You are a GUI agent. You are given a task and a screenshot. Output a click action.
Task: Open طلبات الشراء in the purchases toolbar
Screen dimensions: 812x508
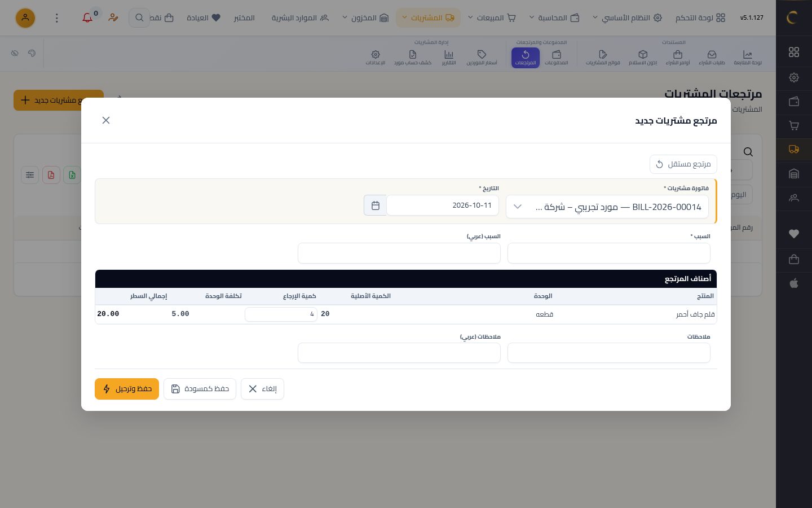pyautogui.click(x=712, y=58)
